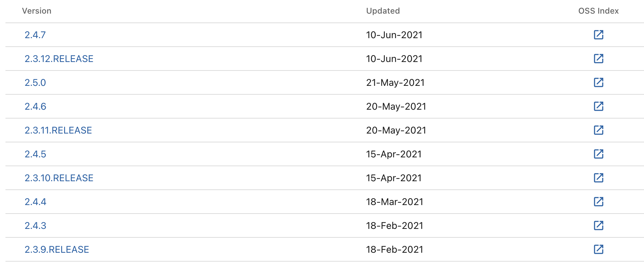Open the 2.3.11.RELEASE version link
Viewport: 644px width, 265px height.
click(58, 130)
